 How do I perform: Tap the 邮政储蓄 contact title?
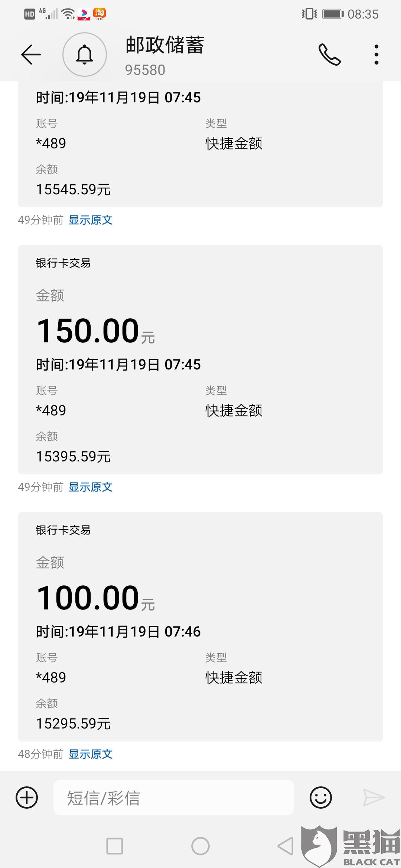(x=164, y=46)
